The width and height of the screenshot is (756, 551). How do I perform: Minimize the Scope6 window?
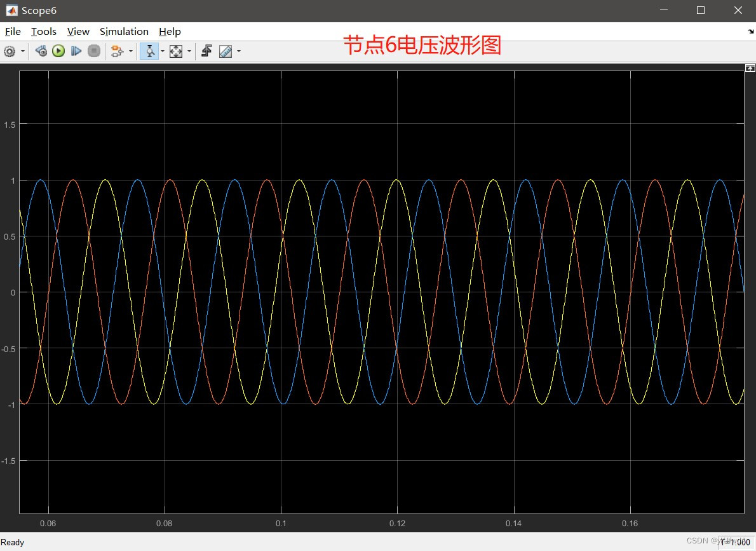pyautogui.click(x=664, y=10)
